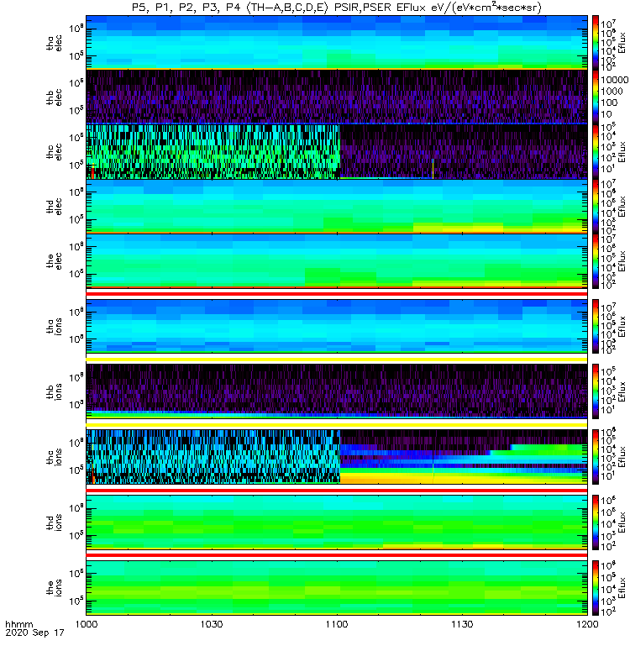
Task: Click the red bar below the thd ions panel
Action: click(x=337, y=555)
